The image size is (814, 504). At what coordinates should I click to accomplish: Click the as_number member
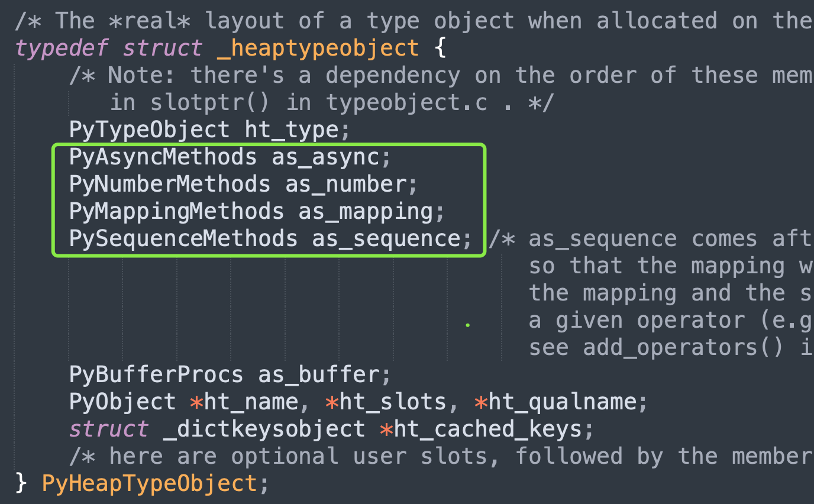click(345, 185)
